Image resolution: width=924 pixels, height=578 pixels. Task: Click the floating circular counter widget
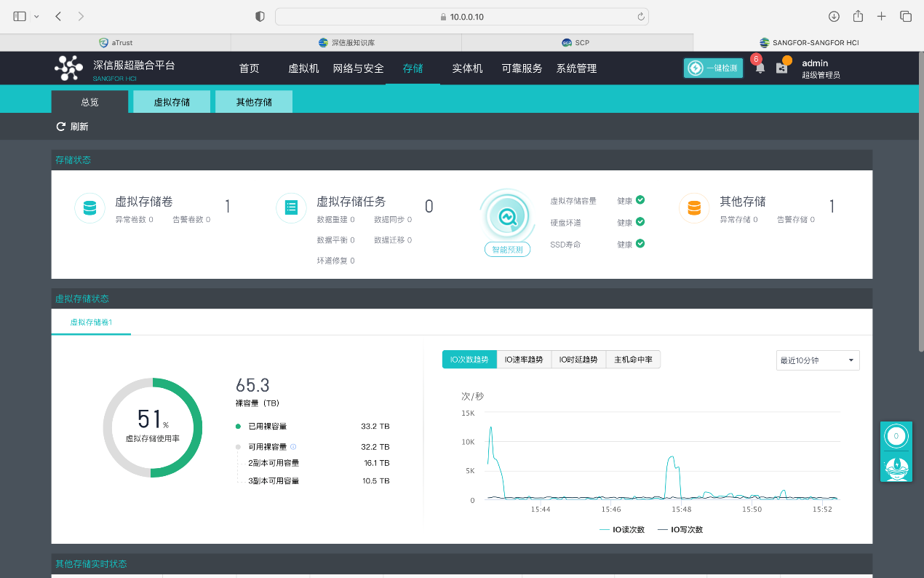coord(896,437)
